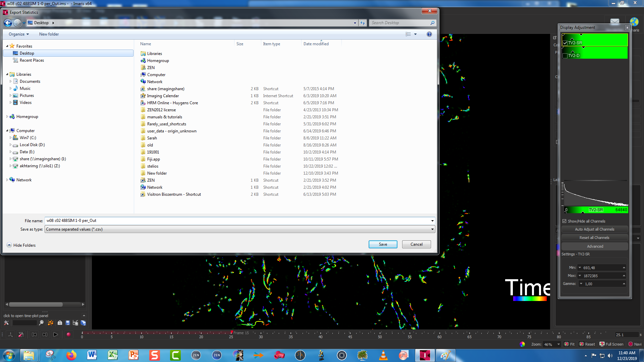
Task: Open the Zoom percentage dropdown
Action: 558,344
